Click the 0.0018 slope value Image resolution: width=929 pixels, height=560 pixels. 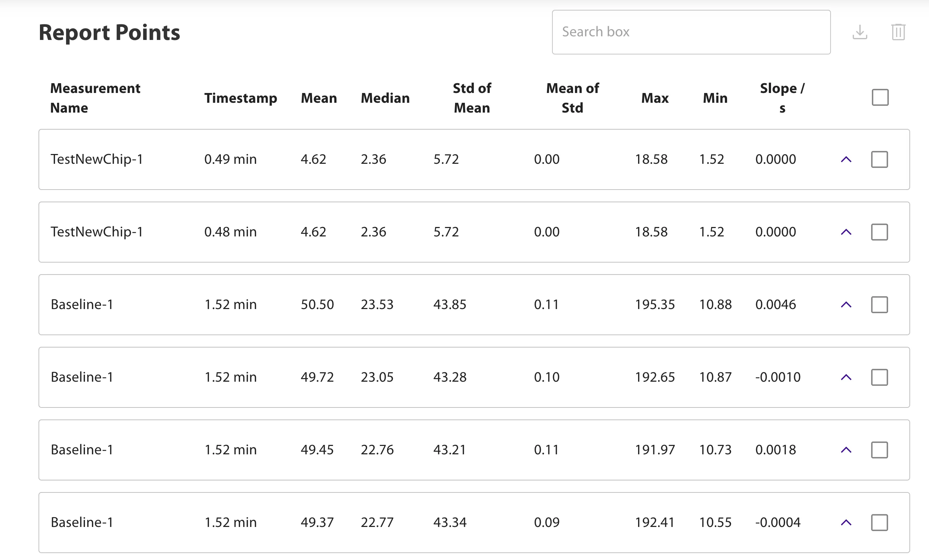click(x=775, y=450)
